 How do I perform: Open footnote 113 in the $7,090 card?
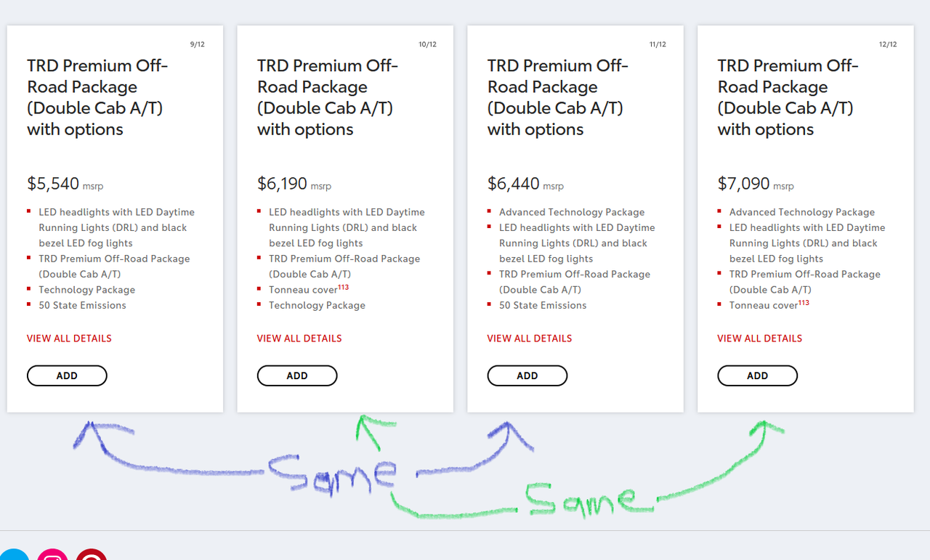804,302
